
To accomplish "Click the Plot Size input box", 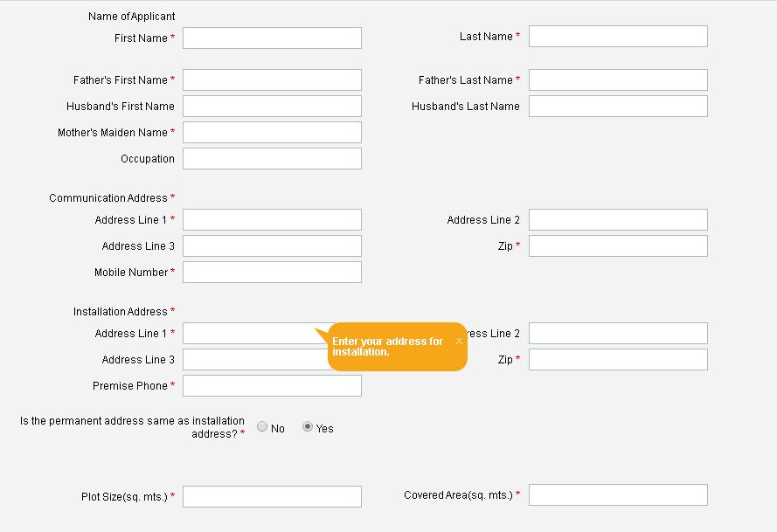I will coord(272,496).
